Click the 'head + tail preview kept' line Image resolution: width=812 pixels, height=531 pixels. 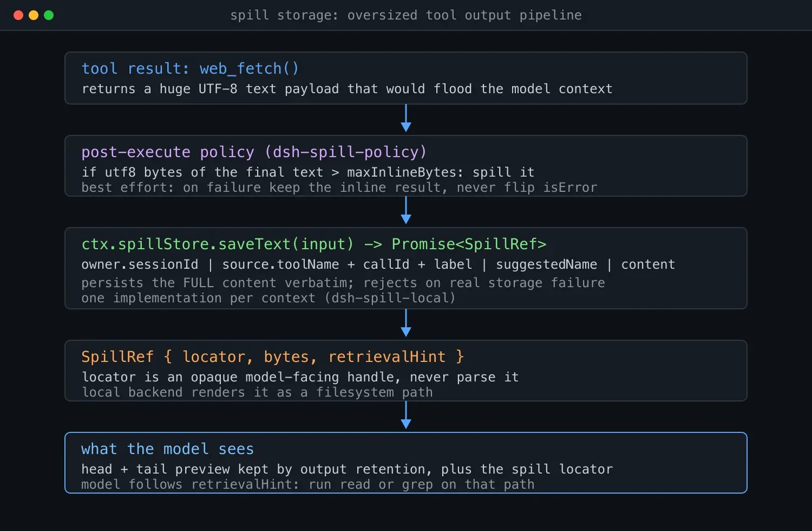[347, 469]
